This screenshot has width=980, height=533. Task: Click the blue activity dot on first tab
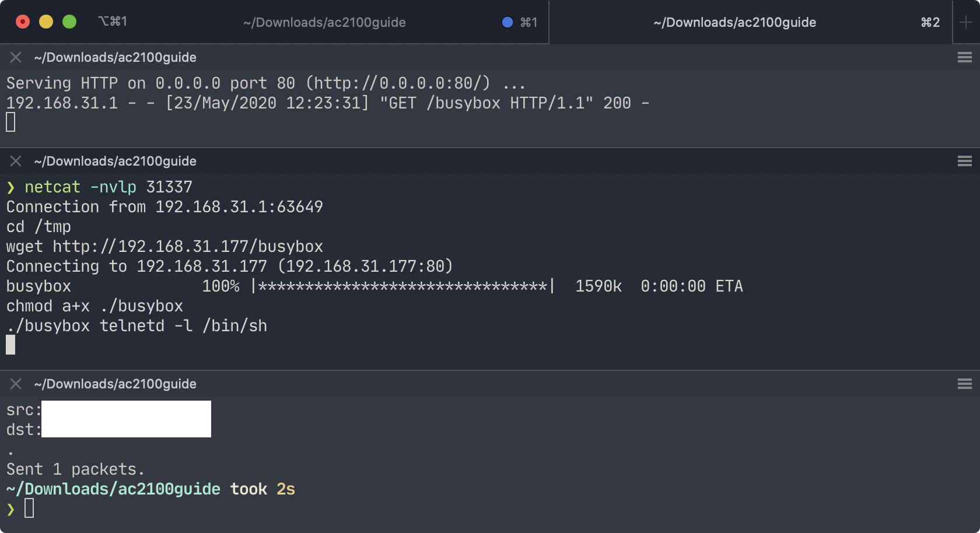click(508, 22)
